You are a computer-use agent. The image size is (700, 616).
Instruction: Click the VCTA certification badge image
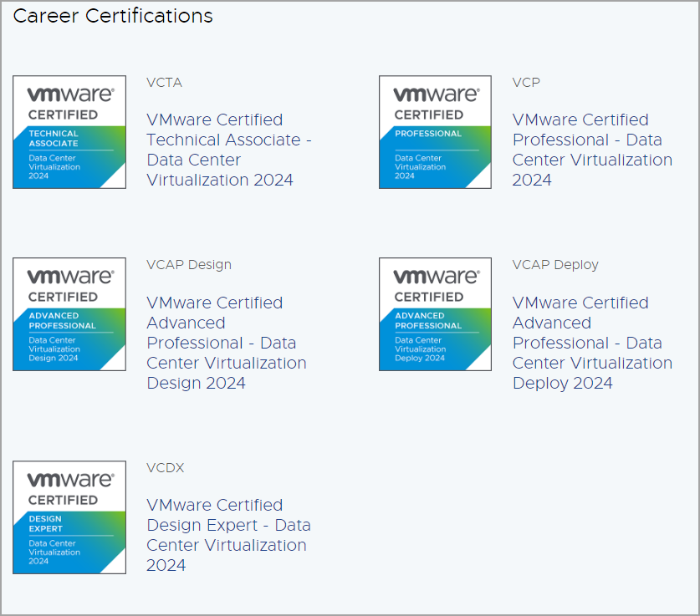pyautogui.click(x=69, y=131)
